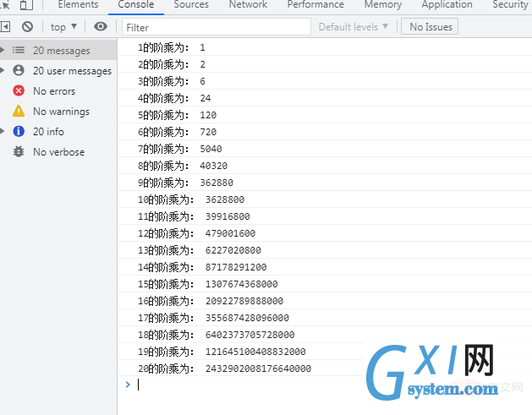Click the log line showing 121645100408832000
This screenshot has height=415, width=532.
point(325,352)
